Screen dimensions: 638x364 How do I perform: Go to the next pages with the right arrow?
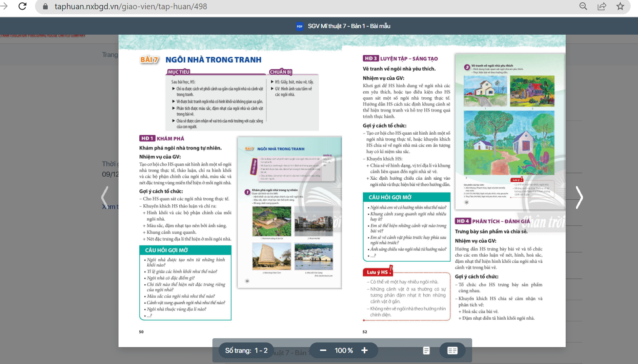click(x=579, y=197)
